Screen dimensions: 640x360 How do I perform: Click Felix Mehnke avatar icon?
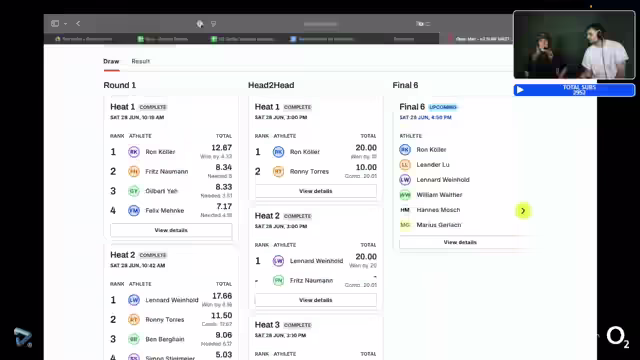134,211
